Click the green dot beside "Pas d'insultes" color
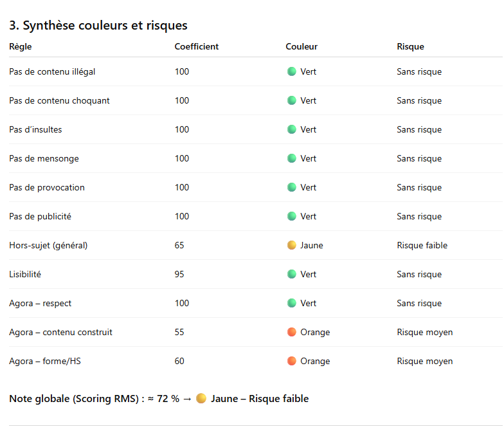Screen dimensions: 504x431 click(291, 129)
